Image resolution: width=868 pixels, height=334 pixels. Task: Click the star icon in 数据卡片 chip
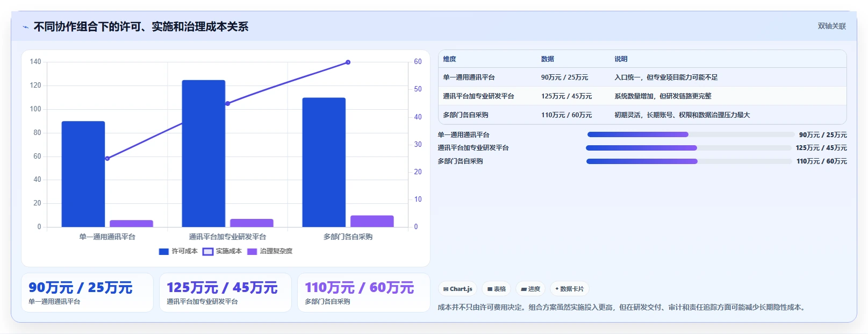tap(557, 289)
